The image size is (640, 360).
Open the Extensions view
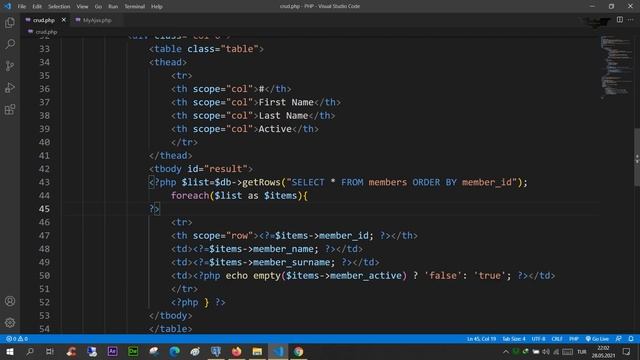point(10,109)
